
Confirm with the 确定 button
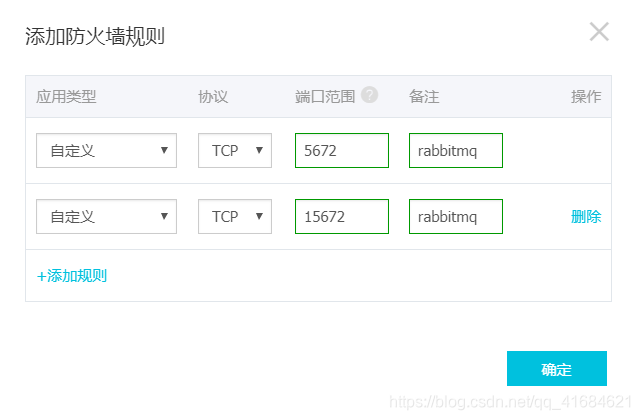557,369
